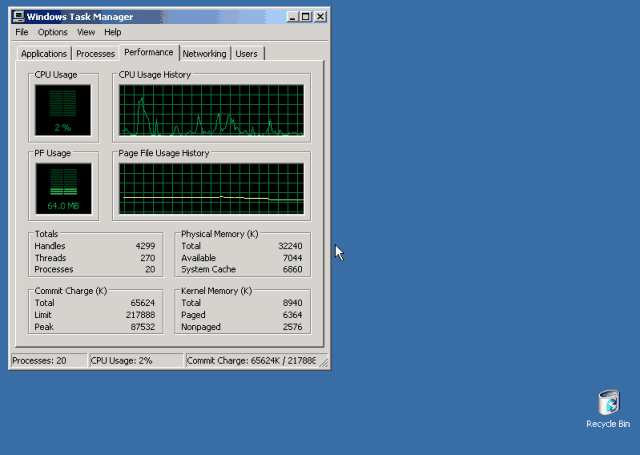
Task: Open the Recycle Bin desktop icon
Action: point(608,408)
